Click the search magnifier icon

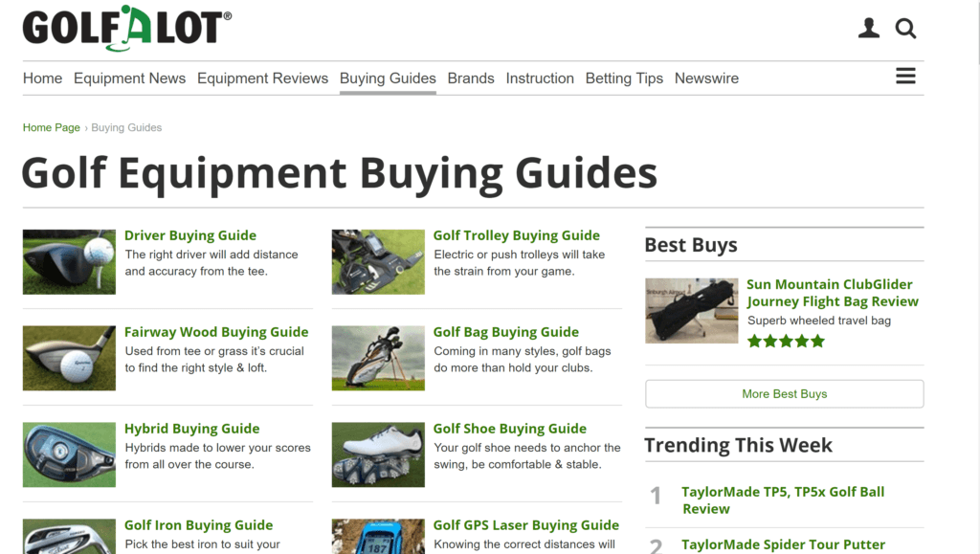click(x=905, y=28)
